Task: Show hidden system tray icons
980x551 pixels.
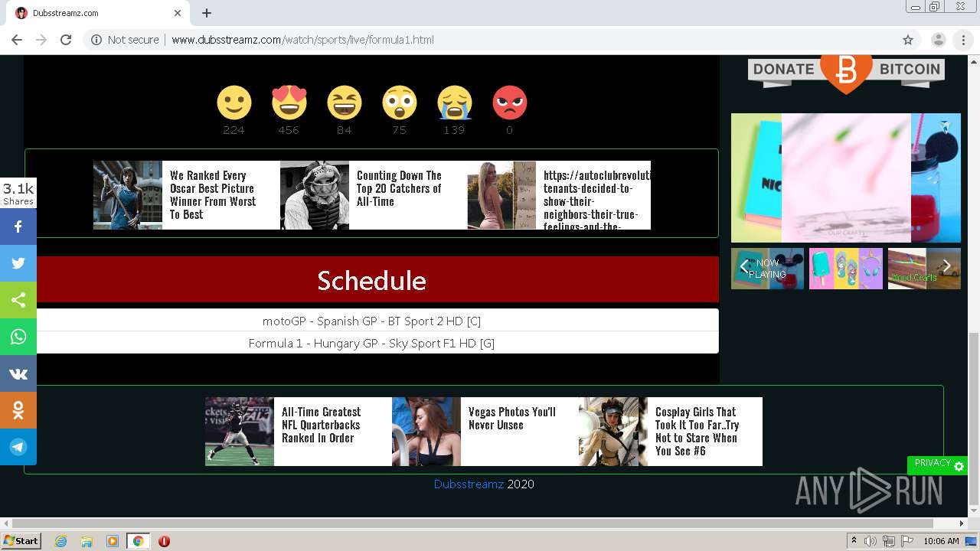Action: (854, 541)
